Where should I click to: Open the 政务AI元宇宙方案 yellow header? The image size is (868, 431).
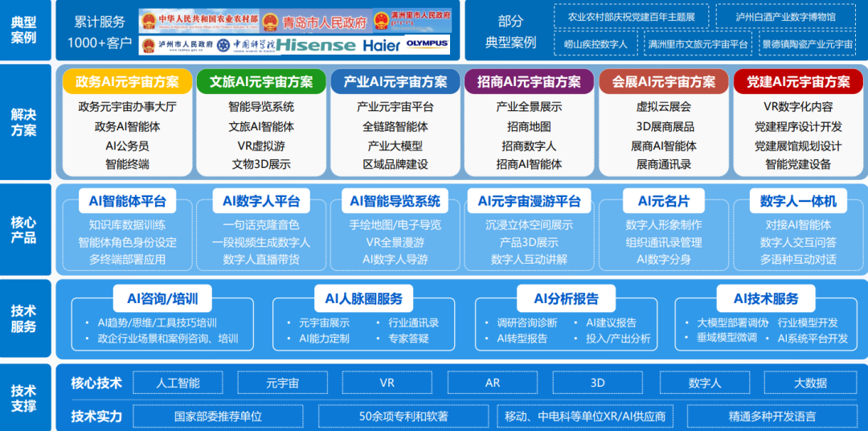(128, 81)
